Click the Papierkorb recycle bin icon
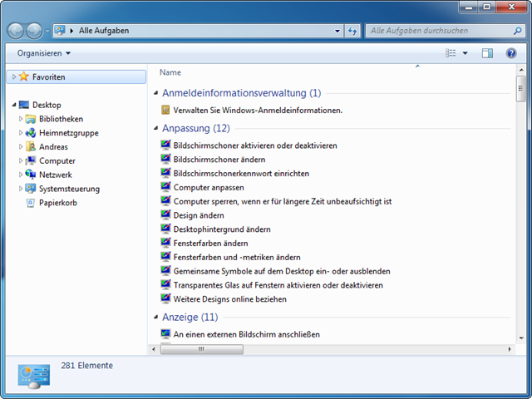This screenshot has height=399, width=532. (31, 203)
